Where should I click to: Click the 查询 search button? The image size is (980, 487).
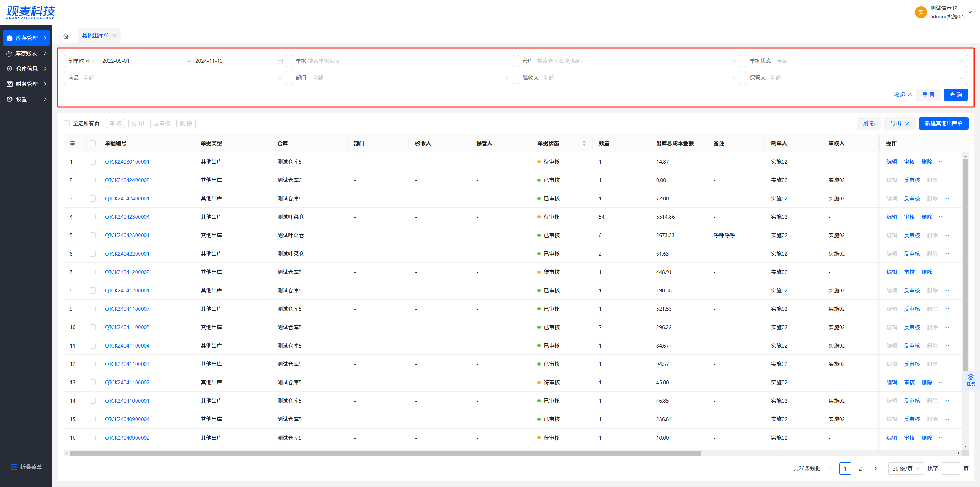click(x=955, y=95)
